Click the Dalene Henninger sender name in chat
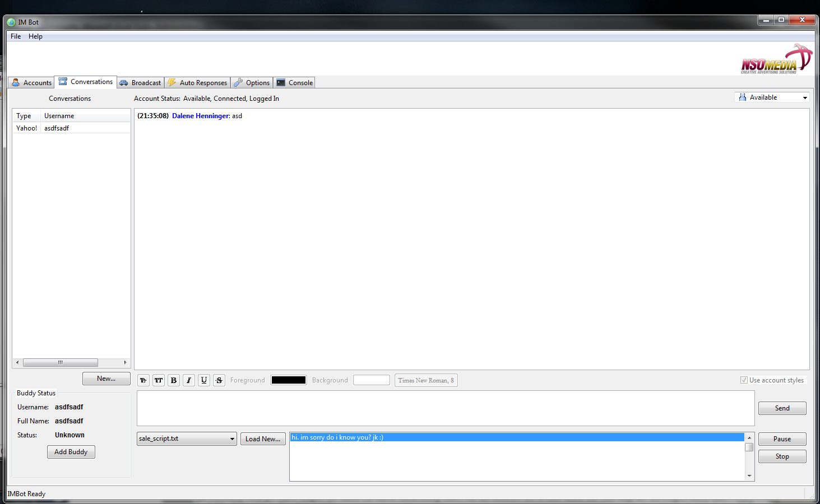The width and height of the screenshot is (820, 504). 201,116
